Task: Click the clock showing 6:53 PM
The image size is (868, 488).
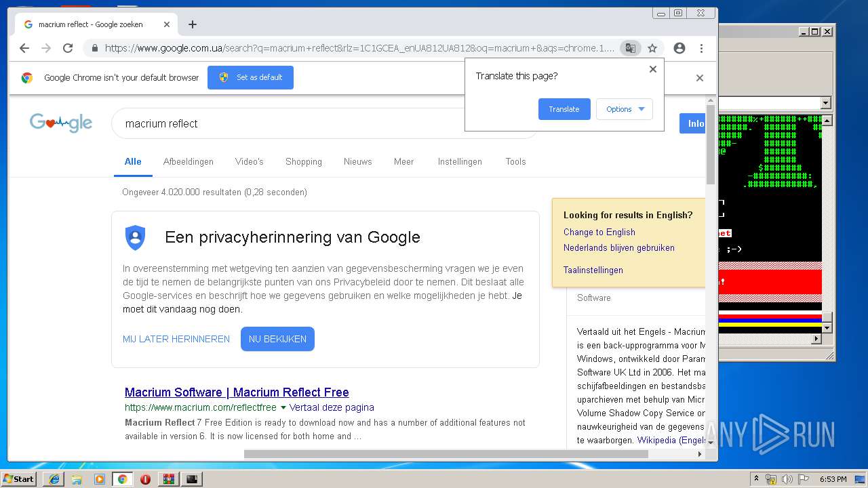Action: click(833, 479)
